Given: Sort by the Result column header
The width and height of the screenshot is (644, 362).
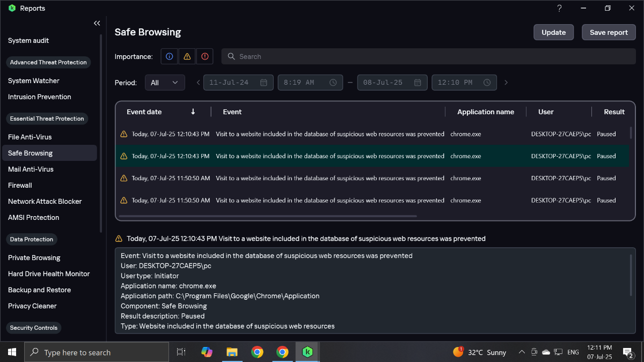Looking at the screenshot, I should tap(614, 112).
